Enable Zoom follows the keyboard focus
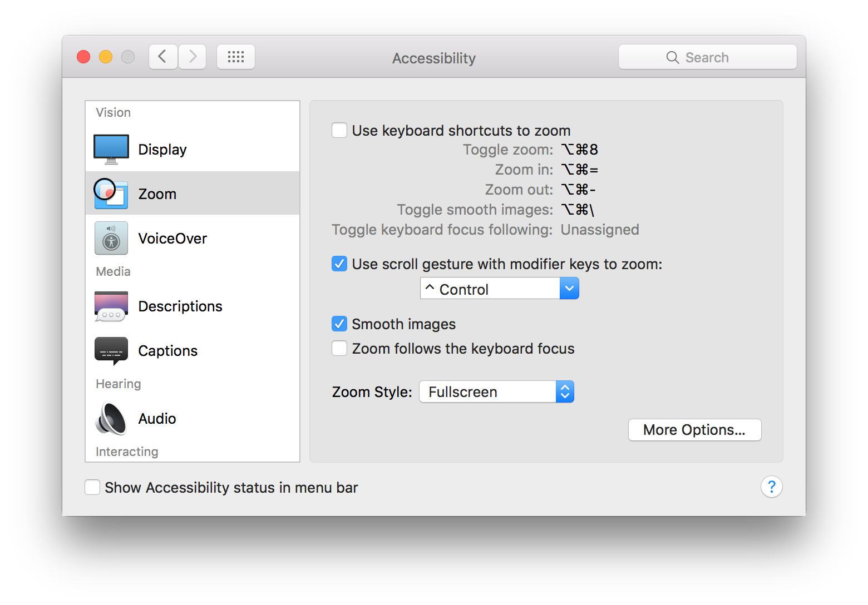 pyautogui.click(x=339, y=349)
